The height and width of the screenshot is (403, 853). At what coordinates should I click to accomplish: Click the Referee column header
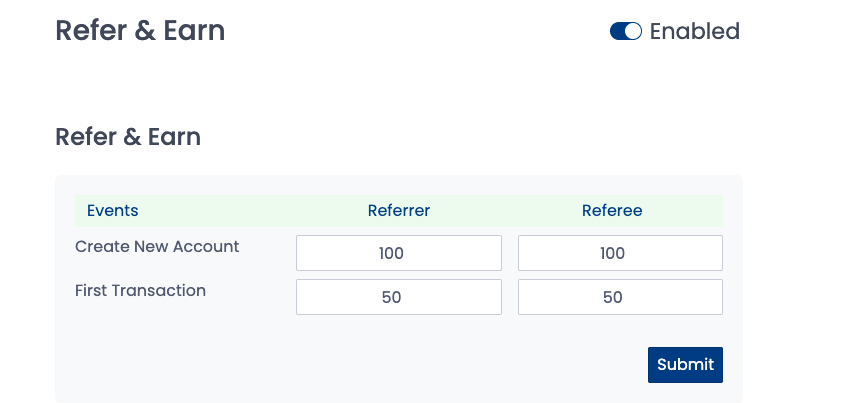[612, 211]
